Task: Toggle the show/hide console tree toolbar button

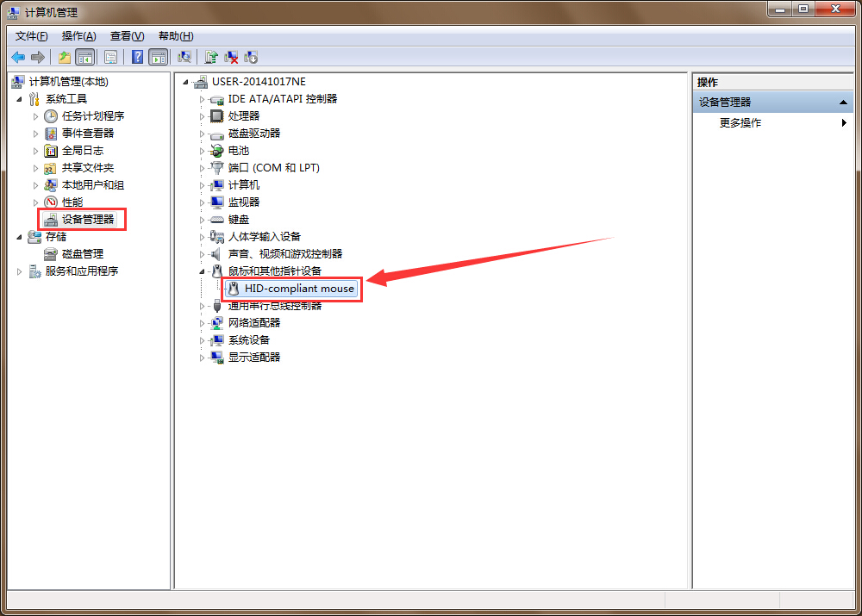Action: 84,57
